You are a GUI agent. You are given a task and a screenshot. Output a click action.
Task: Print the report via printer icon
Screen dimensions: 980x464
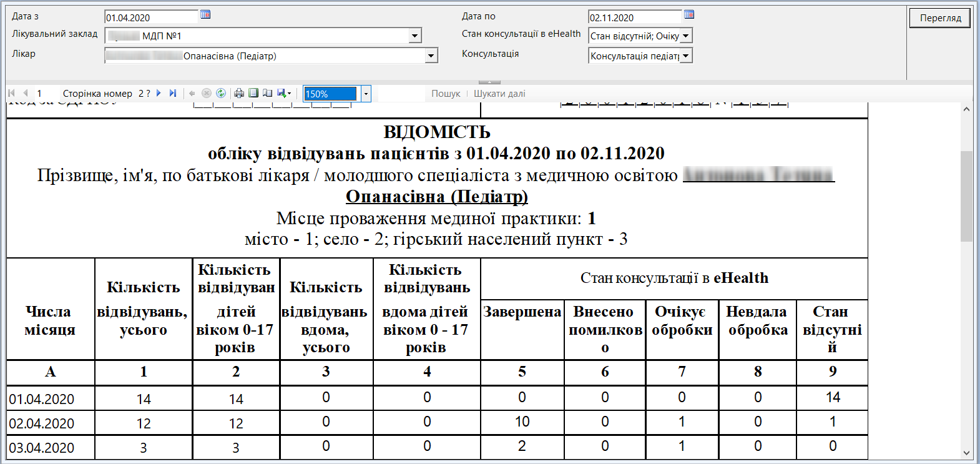point(239,93)
